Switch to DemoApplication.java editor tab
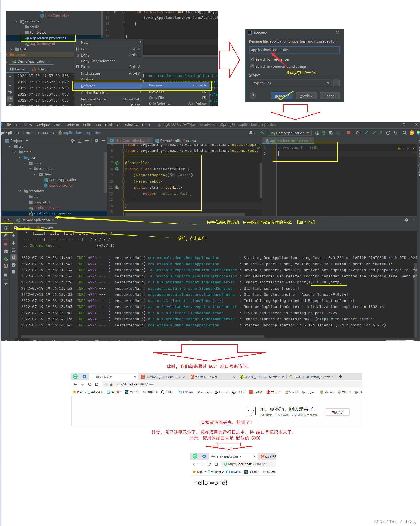Screen dimensions: 420x526 (178, 141)
